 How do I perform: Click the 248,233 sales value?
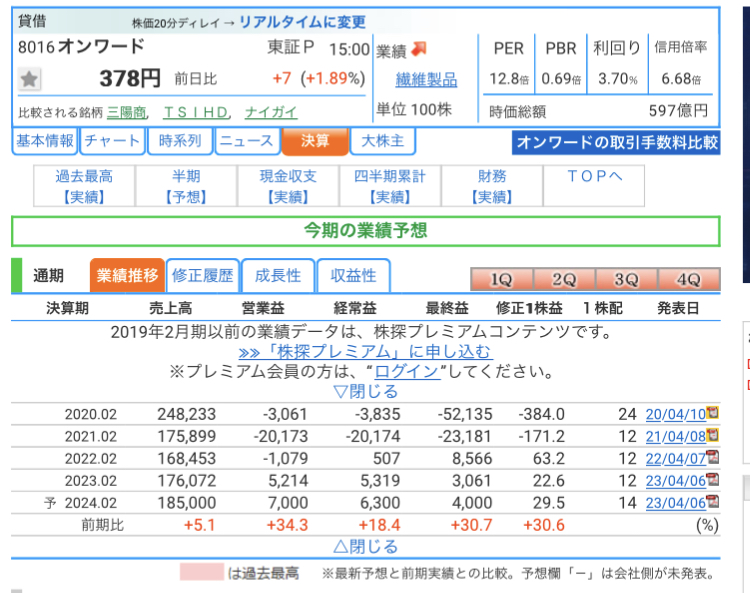point(187,414)
